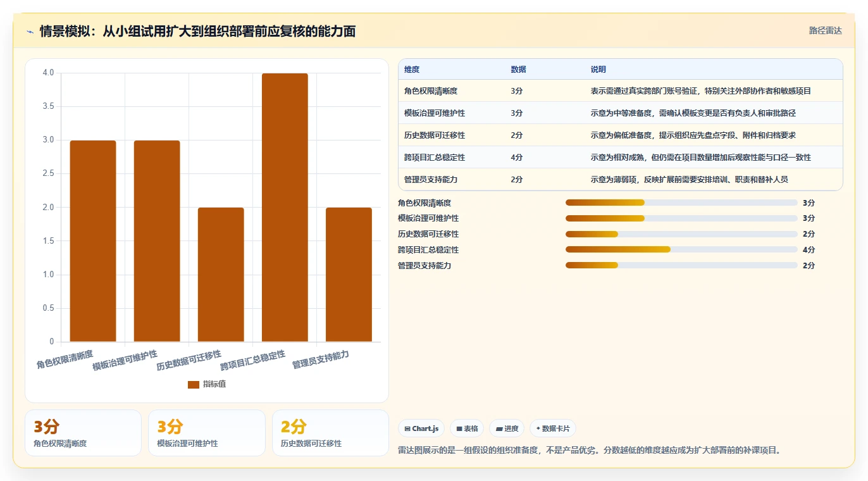This screenshot has width=868, height=481.
Task: Click the 角色权限清晰度 x-axis label
Action: tap(65, 359)
